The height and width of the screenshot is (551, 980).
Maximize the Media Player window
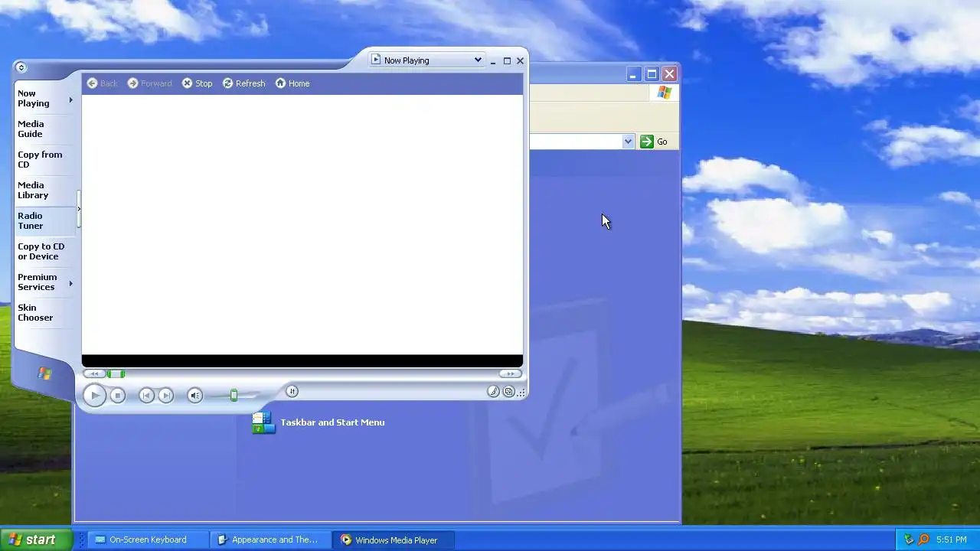tap(507, 61)
